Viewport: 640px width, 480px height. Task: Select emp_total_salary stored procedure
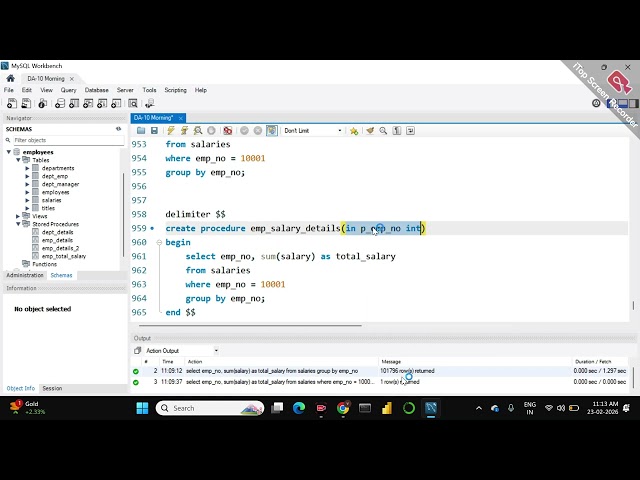[64, 256]
